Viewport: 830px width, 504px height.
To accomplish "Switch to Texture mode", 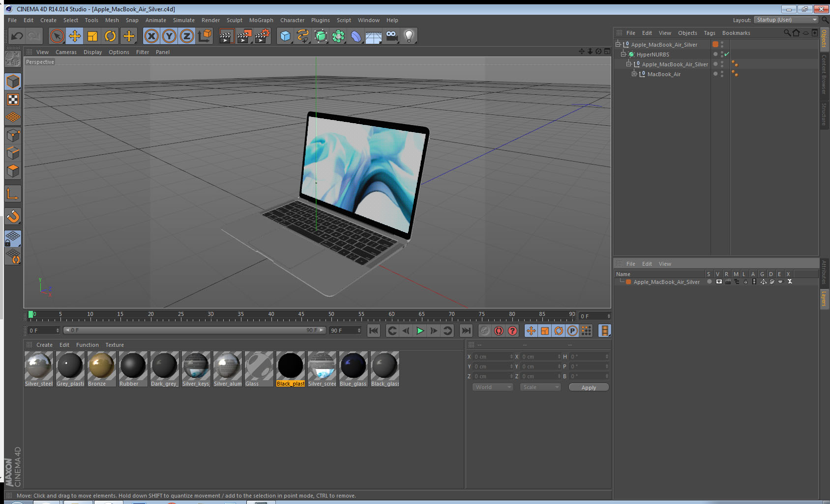I will tap(13, 100).
